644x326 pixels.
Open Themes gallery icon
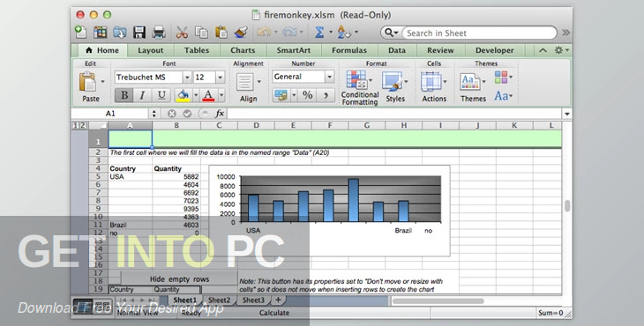point(470,82)
